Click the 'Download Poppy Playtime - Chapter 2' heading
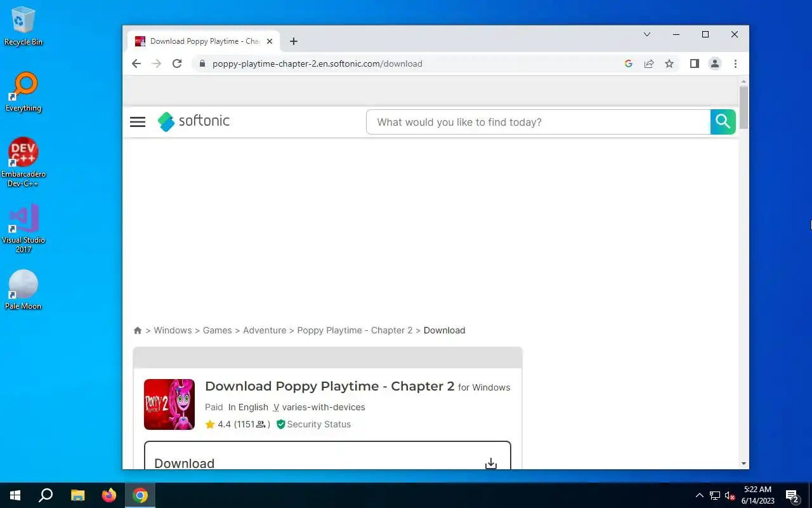Image resolution: width=812 pixels, height=508 pixels. pyautogui.click(x=330, y=386)
